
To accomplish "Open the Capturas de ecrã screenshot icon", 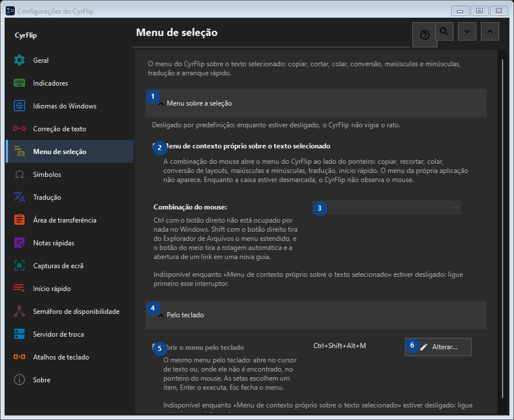I will pos(19,266).
